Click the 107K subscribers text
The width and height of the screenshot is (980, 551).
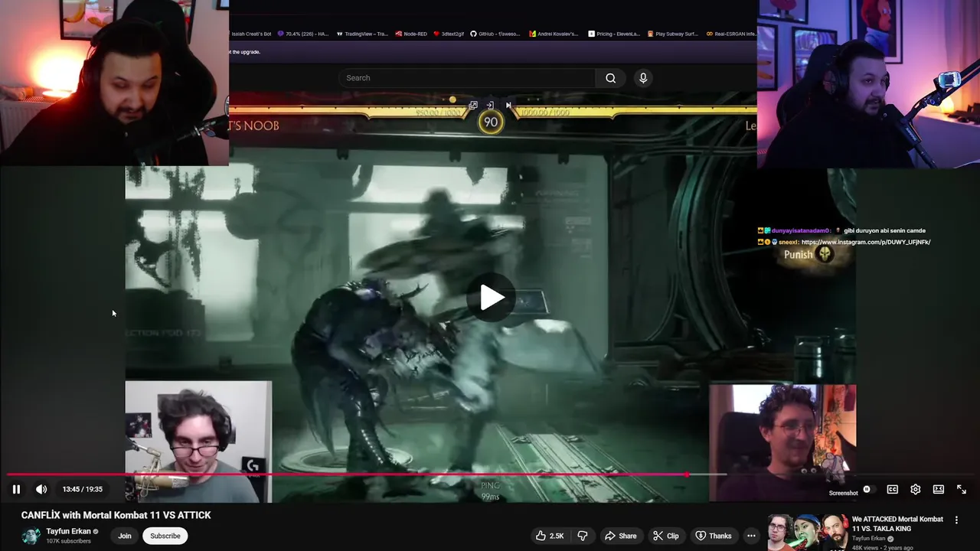(68, 541)
